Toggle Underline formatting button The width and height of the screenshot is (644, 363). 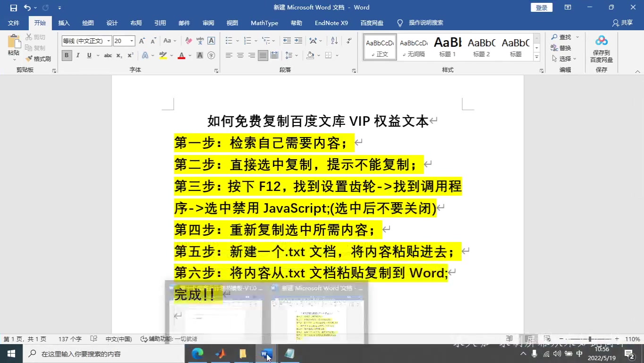click(89, 55)
